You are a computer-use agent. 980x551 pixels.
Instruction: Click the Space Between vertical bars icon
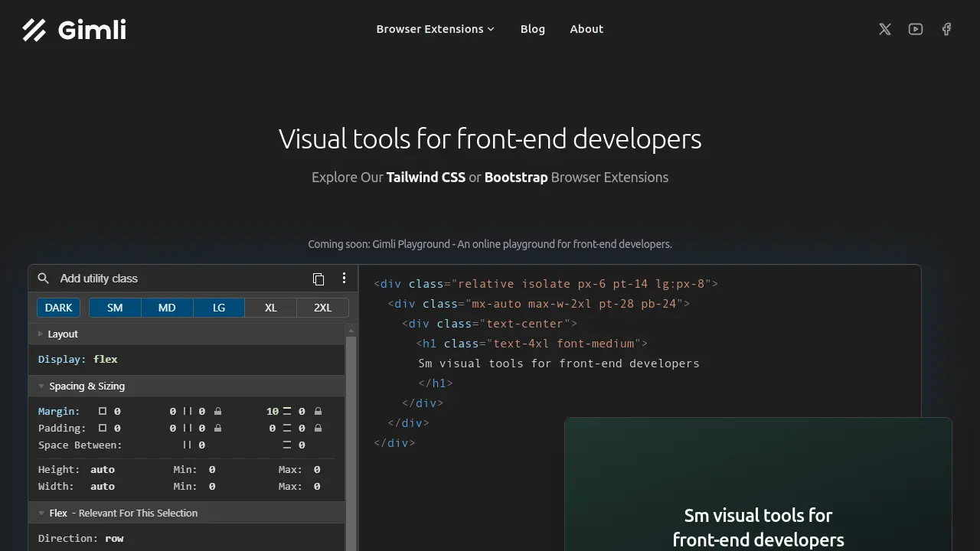[x=287, y=445]
